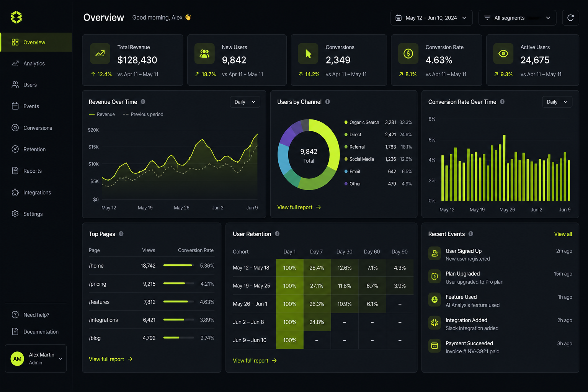This screenshot has width=588, height=392.
Task: Expand the Alex Martin account menu
Action: pos(36,359)
